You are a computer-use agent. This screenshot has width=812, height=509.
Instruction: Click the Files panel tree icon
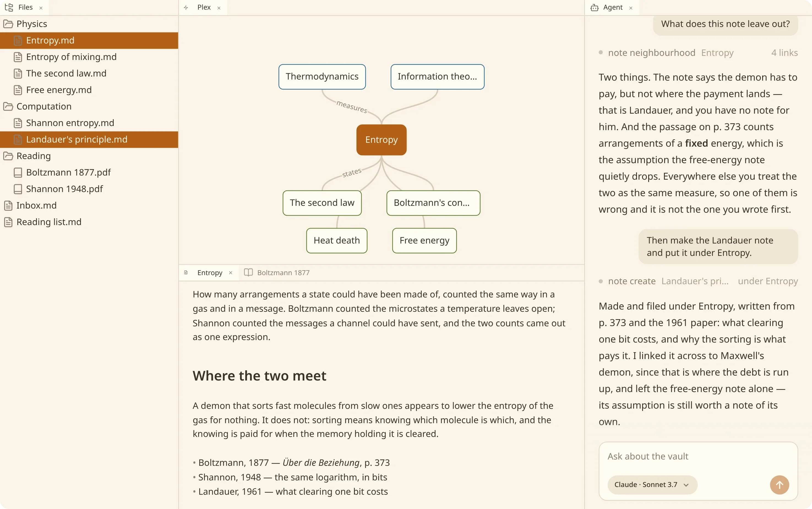[x=9, y=7]
